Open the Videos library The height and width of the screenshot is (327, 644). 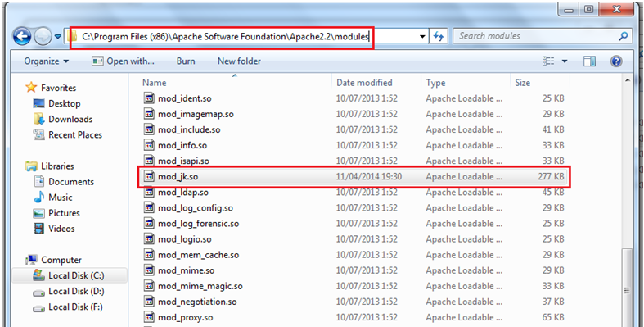tap(54, 229)
